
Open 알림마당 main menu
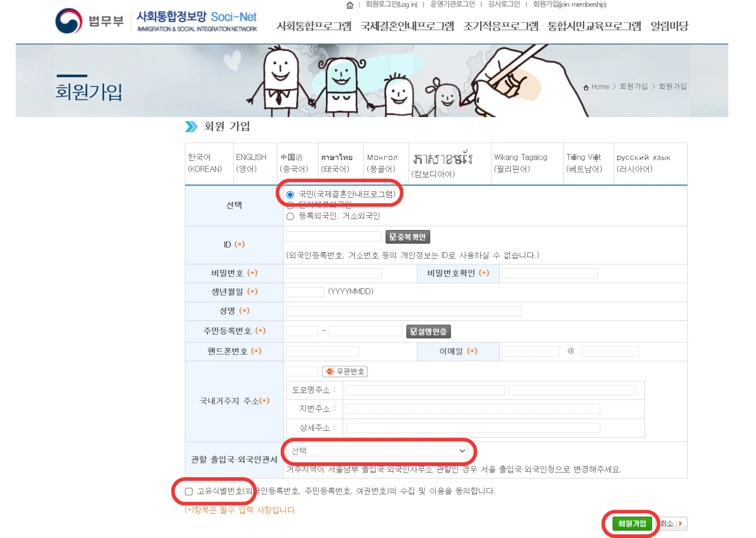pyautogui.click(x=669, y=26)
